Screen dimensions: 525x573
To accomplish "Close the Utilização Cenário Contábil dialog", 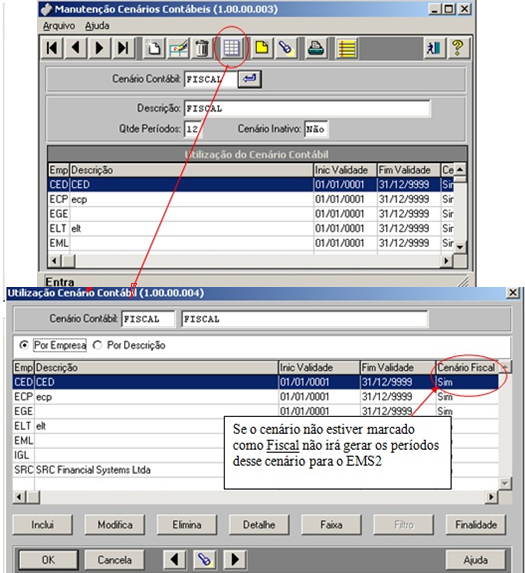I will (513, 293).
